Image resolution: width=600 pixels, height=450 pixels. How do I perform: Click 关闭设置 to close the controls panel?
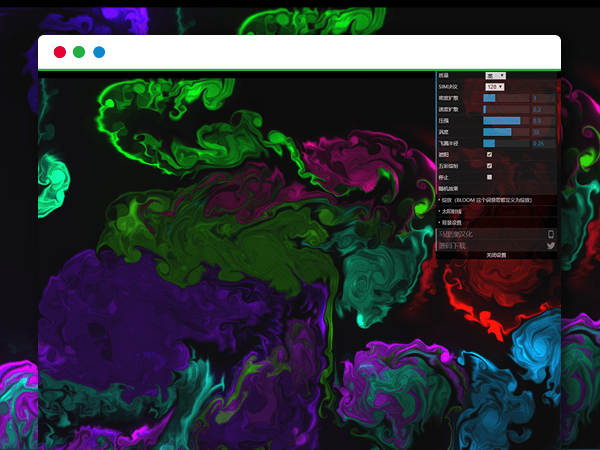click(496, 255)
